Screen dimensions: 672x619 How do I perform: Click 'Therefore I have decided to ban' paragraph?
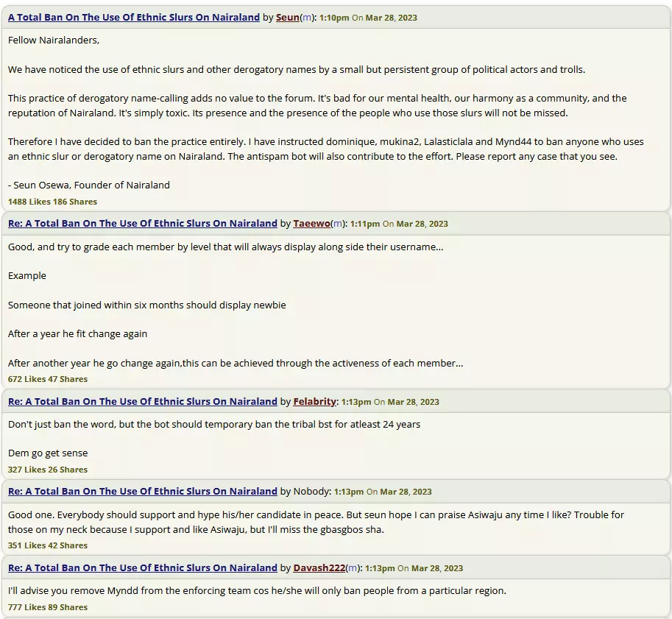coord(326,149)
